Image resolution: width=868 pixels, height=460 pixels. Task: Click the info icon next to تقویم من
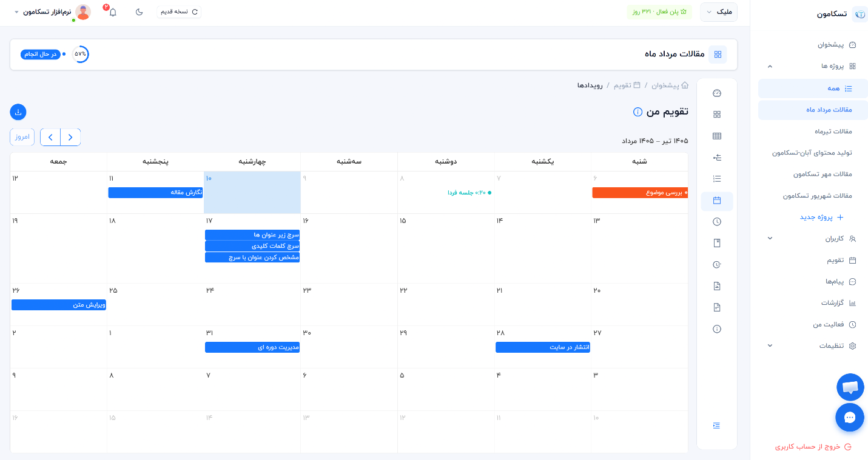pyautogui.click(x=638, y=112)
